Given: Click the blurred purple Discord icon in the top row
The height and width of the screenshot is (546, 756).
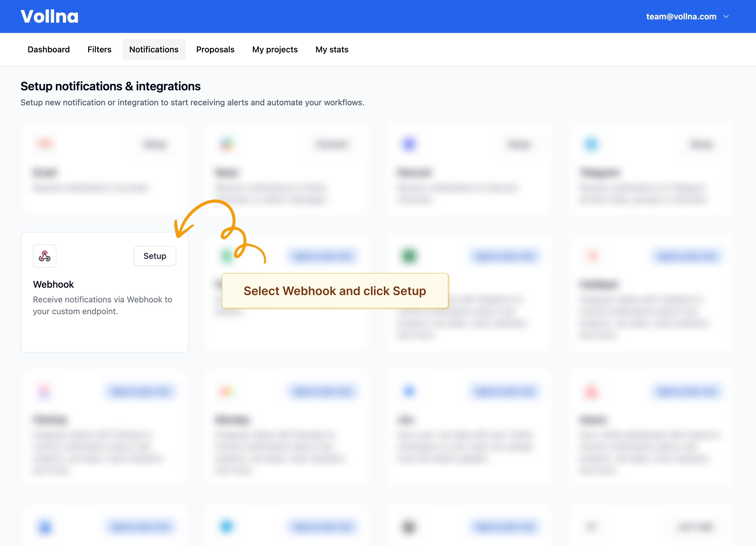Looking at the screenshot, I should (x=409, y=144).
